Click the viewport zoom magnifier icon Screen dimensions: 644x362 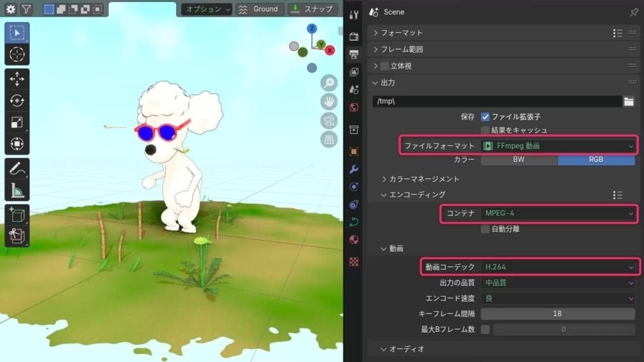pos(329,83)
